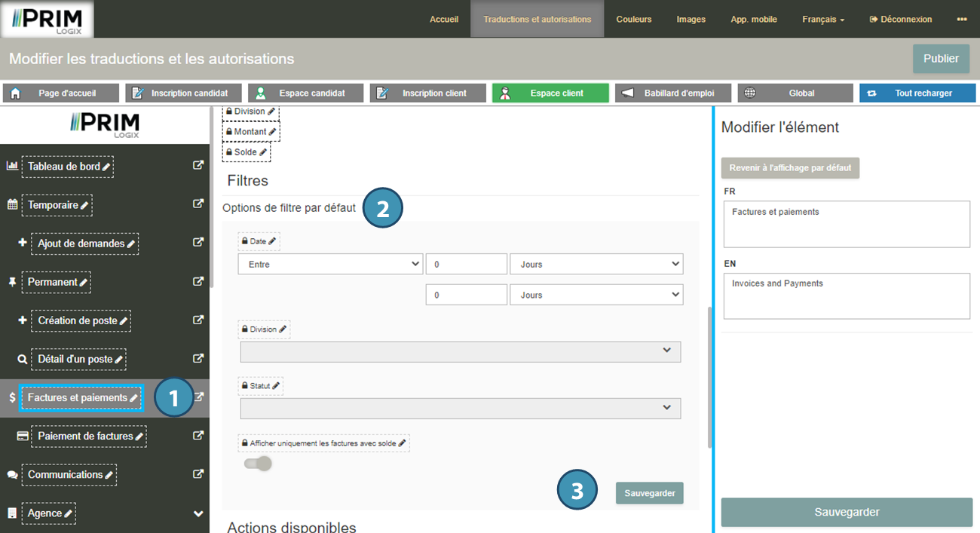This screenshot has height=533, width=980.
Task: Click the Tout recharger button
Action: [x=917, y=93]
